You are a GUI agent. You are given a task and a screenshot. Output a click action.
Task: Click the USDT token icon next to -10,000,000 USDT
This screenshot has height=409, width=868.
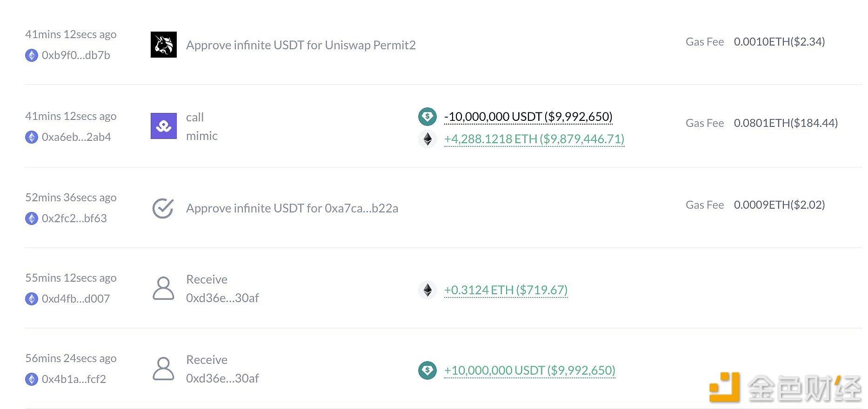427,116
